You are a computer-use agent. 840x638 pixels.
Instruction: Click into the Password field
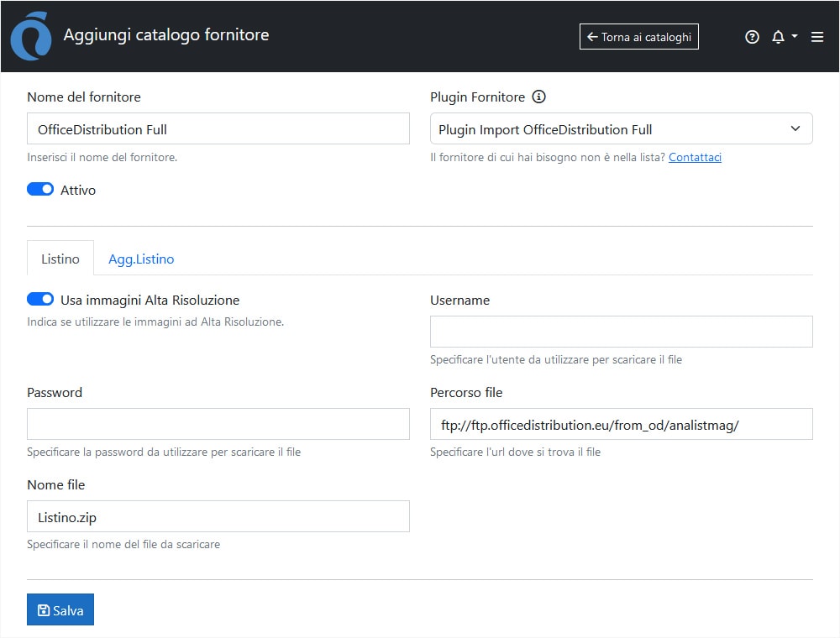tap(218, 424)
